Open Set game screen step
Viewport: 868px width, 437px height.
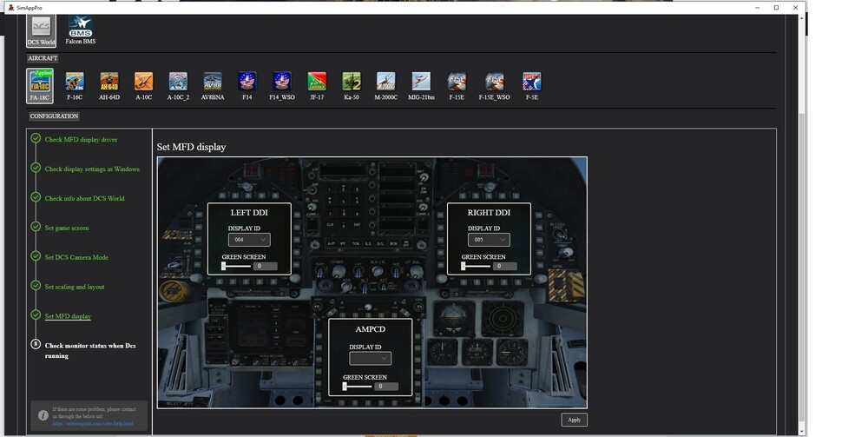click(x=67, y=228)
